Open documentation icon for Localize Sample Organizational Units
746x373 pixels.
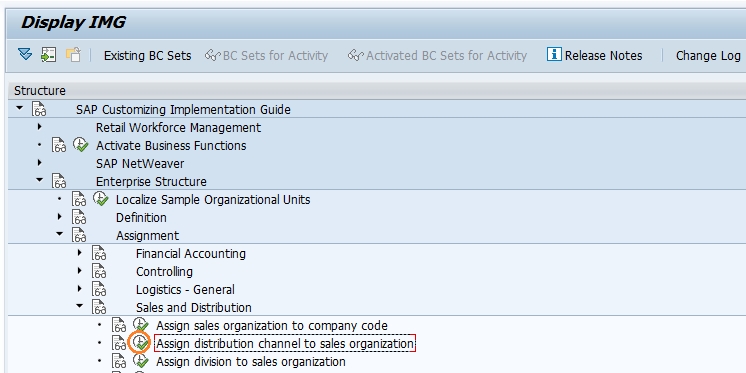pos(79,199)
